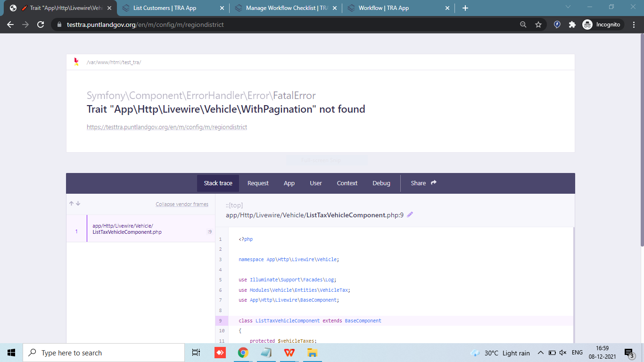Open the testtra.puntlandgov.org regiondistrict link

point(167,127)
